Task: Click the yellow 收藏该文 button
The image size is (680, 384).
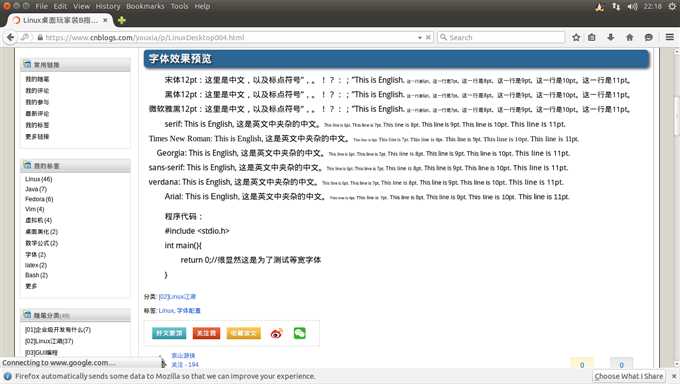Action: click(243, 333)
